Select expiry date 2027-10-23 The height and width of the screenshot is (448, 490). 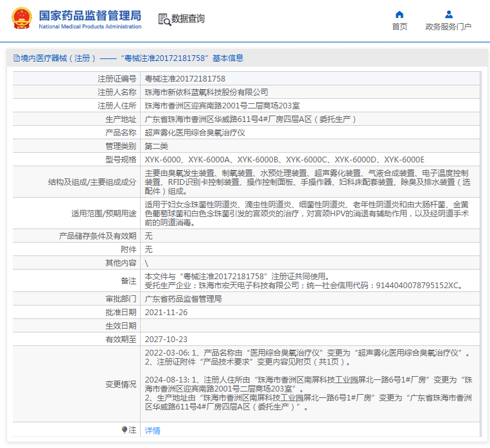point(166,340)
